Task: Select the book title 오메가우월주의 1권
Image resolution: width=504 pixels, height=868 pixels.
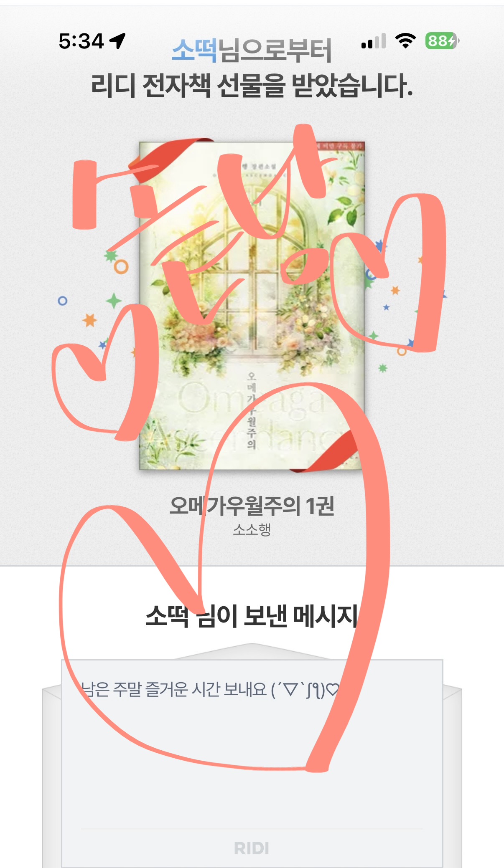Action: coord(252,506)
